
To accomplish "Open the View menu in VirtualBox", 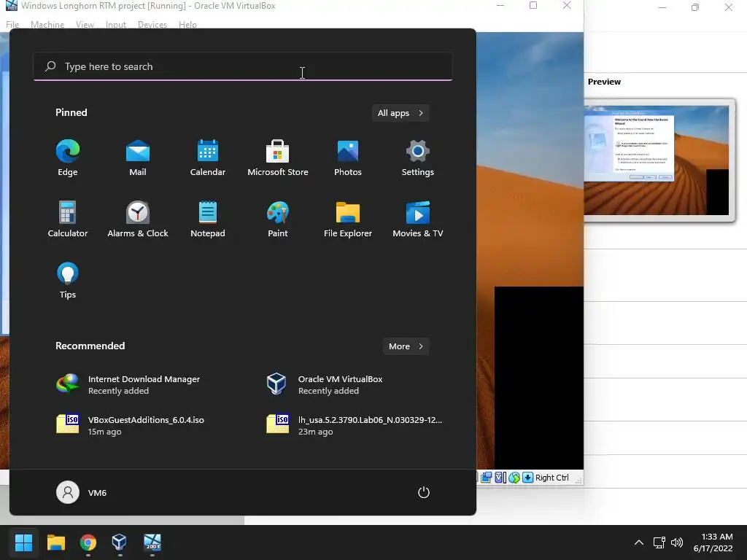I will 85,24.
